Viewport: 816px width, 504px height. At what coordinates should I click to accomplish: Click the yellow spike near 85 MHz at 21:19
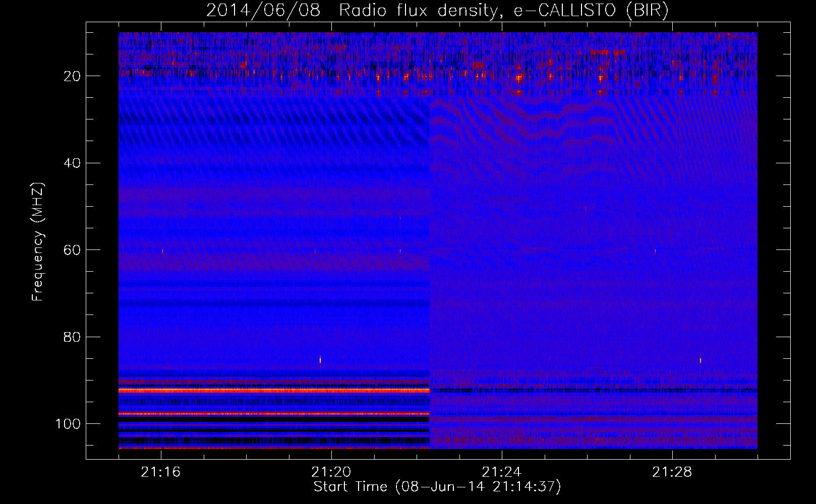(320, 359)
